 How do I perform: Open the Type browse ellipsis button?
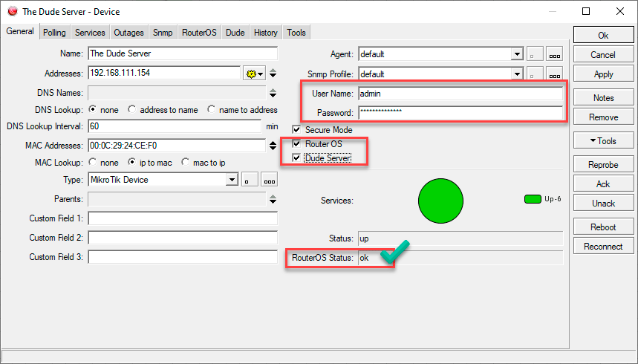(270, 180)
